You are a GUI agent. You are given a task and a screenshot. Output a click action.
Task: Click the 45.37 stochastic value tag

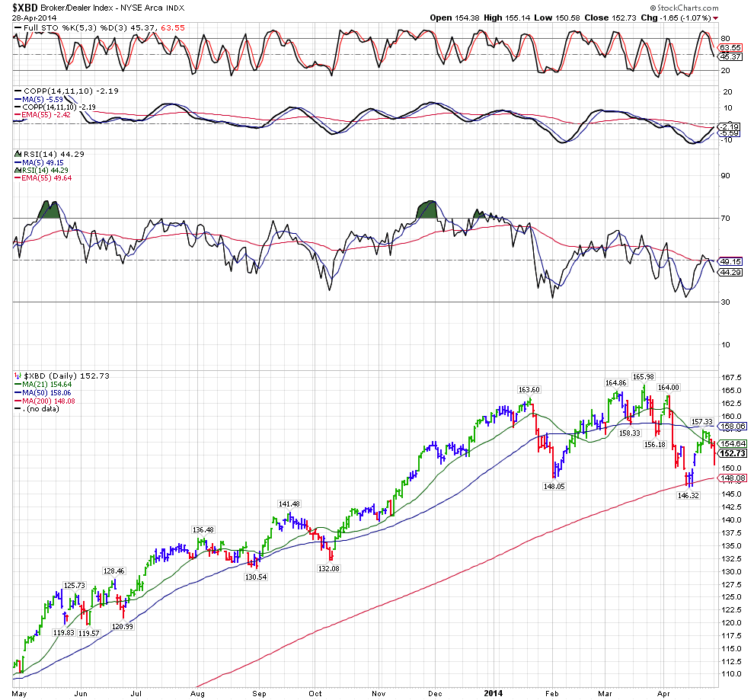tap(731, 56)
